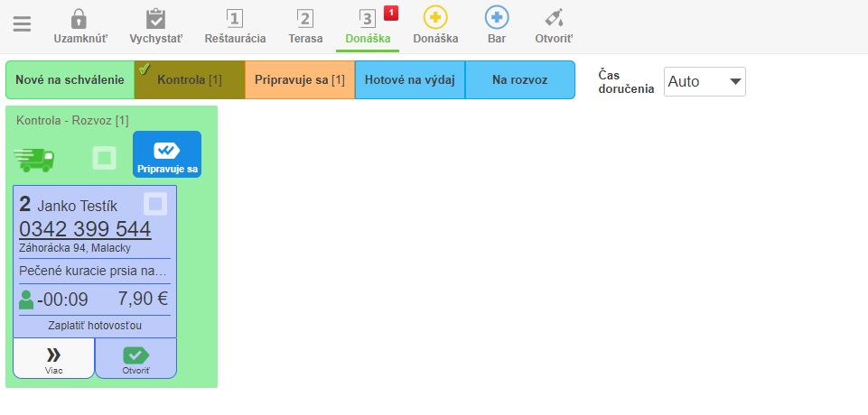This screenshot has height=415, width=868.
Task: Toggle the select-all checkbox beside truck
Action: coord(105,158)
